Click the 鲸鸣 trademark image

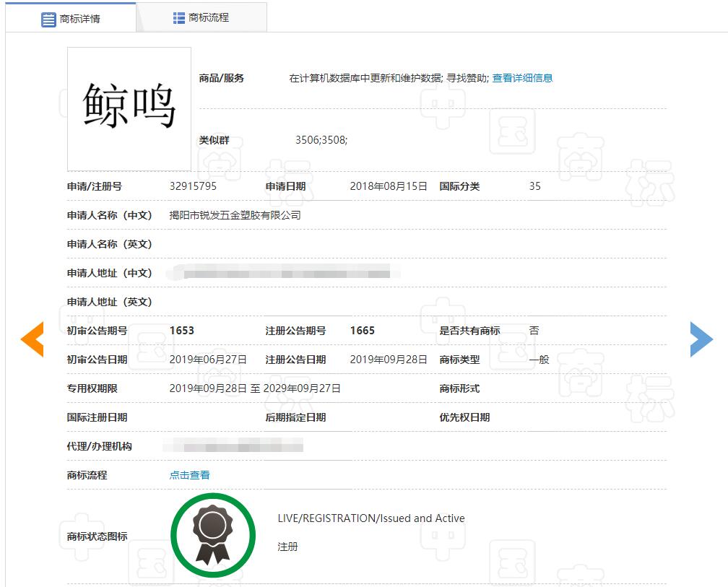(x=129, y=108)
